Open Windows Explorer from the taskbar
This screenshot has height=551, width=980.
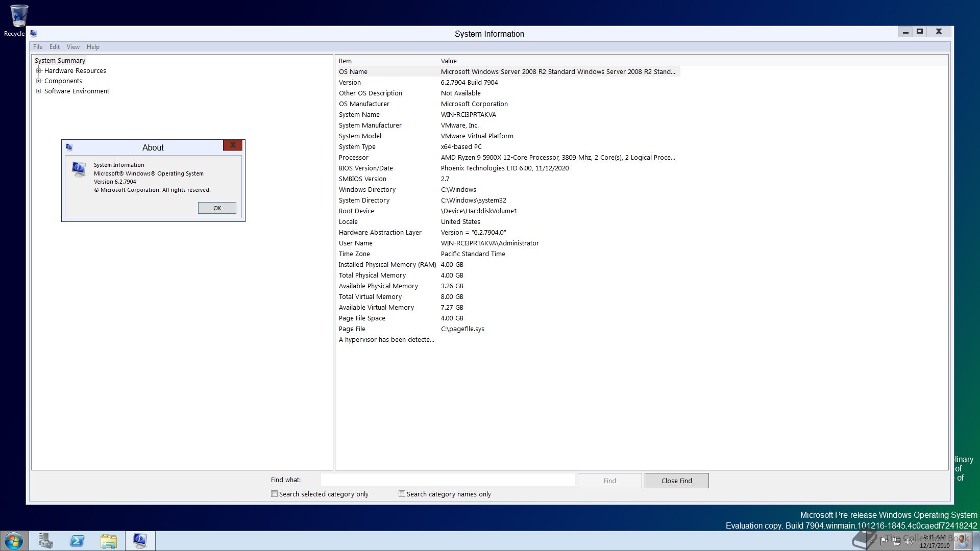109,541
